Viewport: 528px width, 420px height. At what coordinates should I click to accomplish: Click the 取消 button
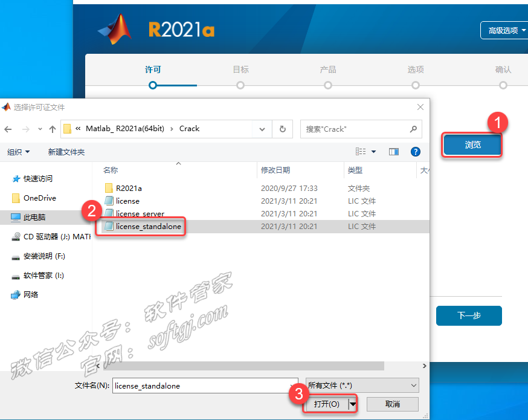click(x=393, y=404)
